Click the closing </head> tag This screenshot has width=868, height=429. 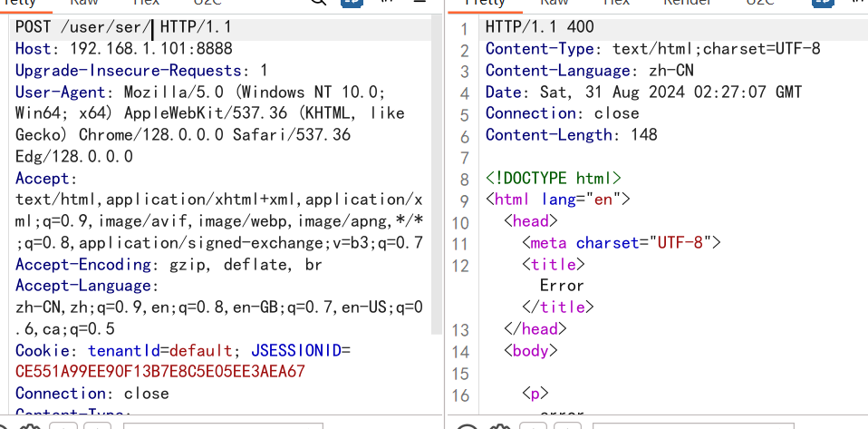pyautogui.click(x=535, y=329)
